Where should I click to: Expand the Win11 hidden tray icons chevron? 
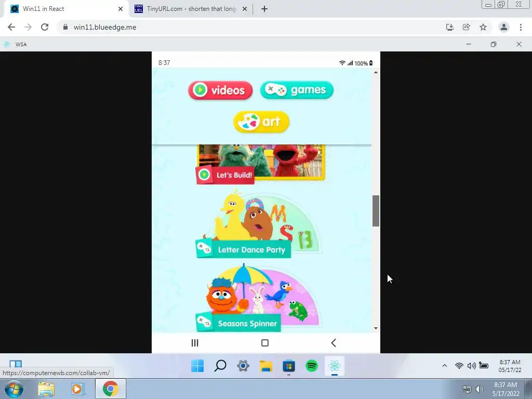445,365
